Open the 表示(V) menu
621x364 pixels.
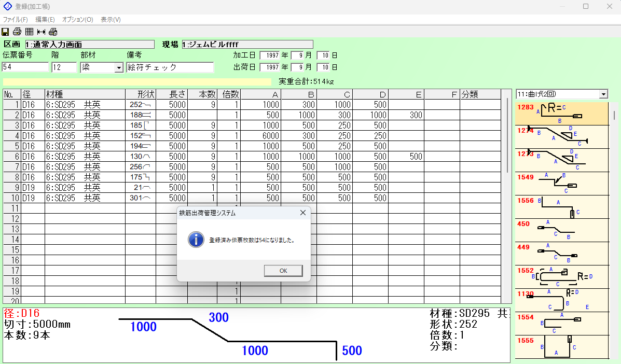[111, 20]
